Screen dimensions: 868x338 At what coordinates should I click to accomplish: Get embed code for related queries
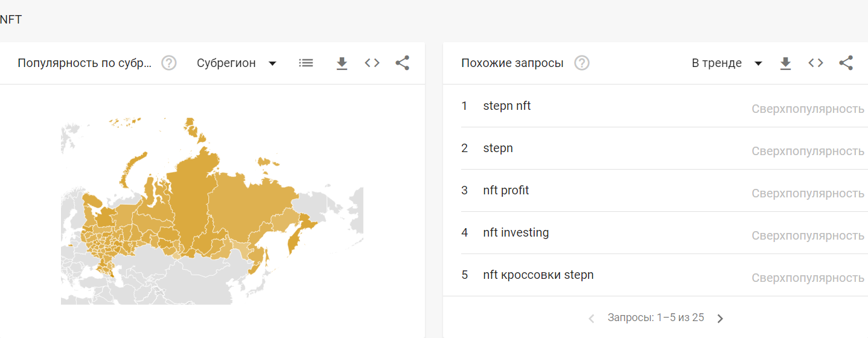point(815,63)
